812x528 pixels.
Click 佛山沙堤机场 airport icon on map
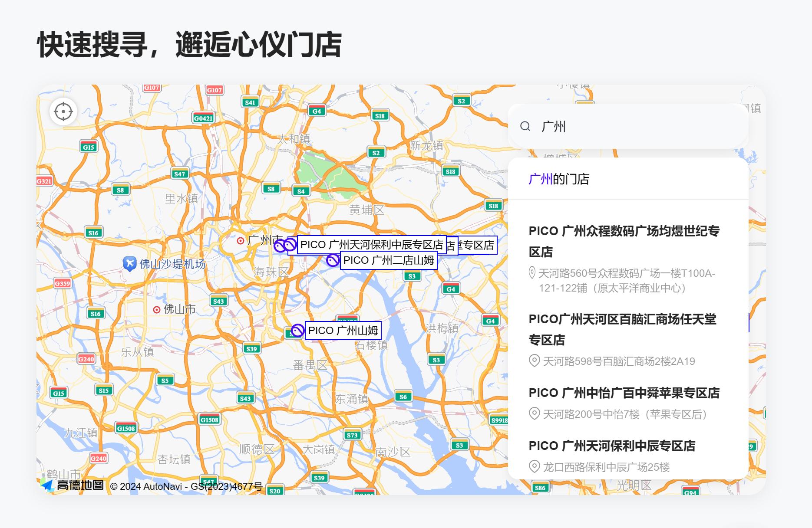(x=129, y=263)
